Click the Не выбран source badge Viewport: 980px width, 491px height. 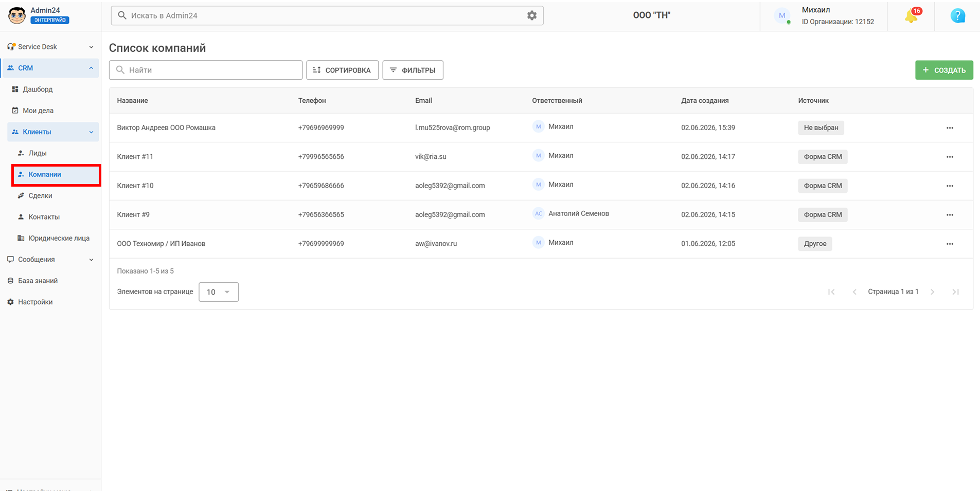821,128
